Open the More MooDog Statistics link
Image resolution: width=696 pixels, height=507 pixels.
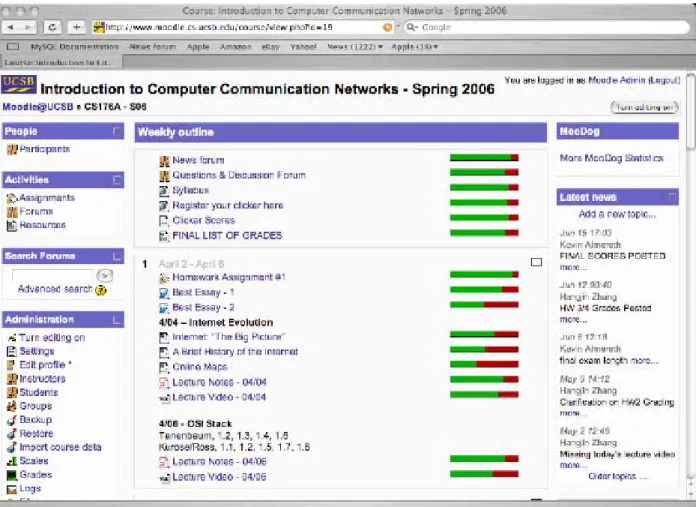tap(611, 158)
